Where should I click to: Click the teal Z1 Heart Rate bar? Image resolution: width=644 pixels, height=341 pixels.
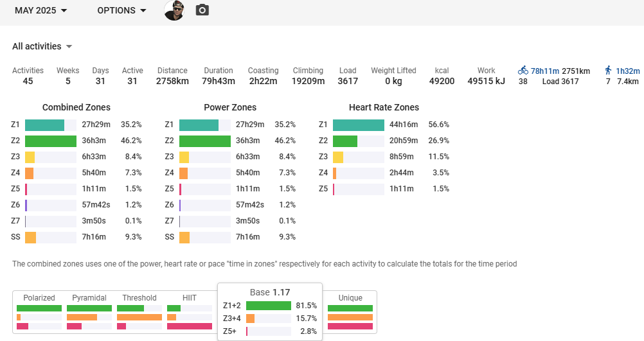coord(359,125)
